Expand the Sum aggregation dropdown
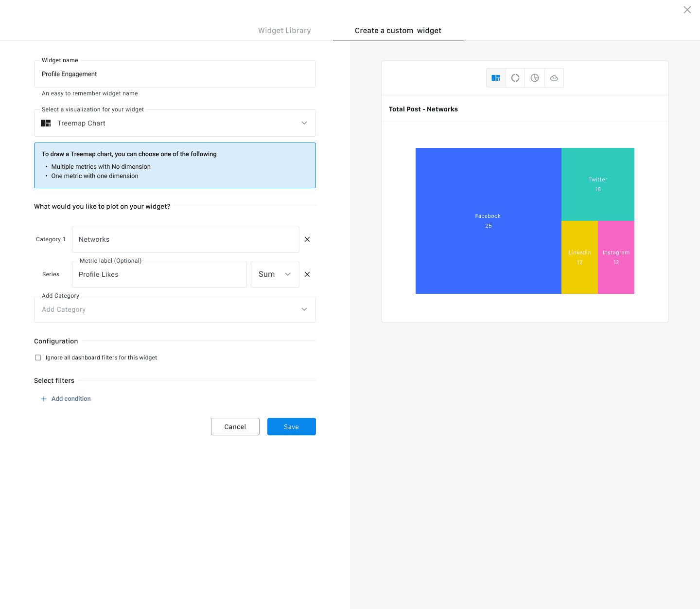Image resolution: width=700 pixels, height=609 pixels. (x=275, y=274)
